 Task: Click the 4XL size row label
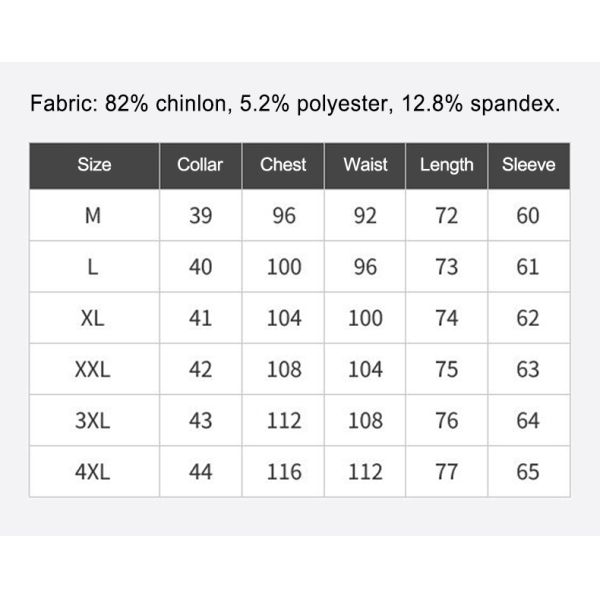94,472
